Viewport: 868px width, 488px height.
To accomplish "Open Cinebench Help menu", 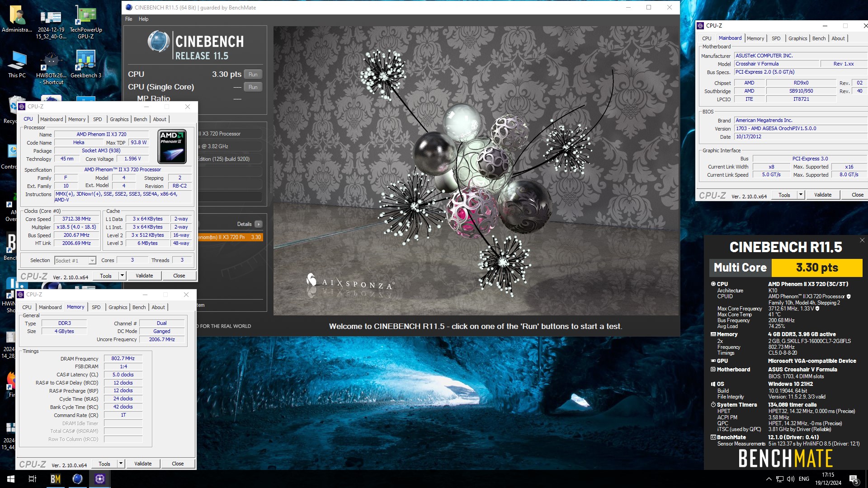I will 143,19.
